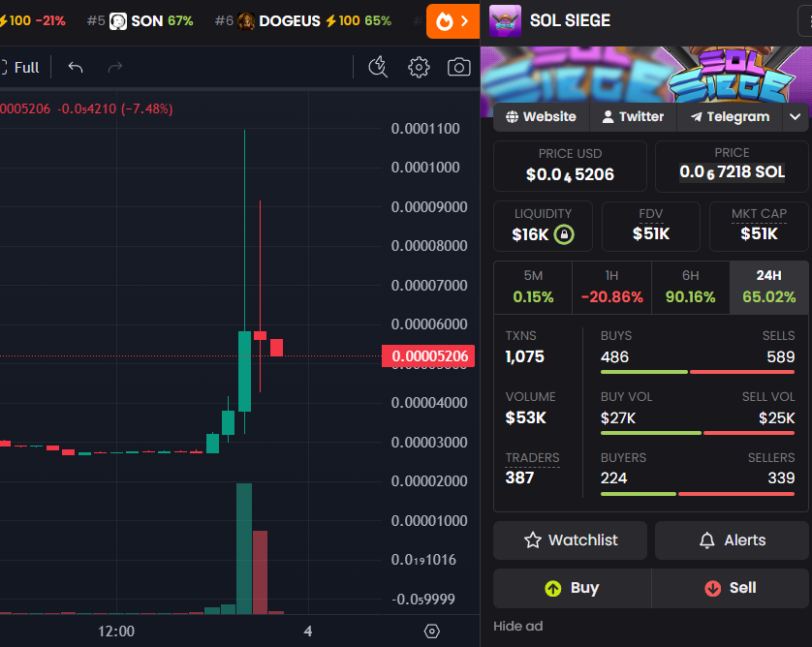Select the 6H timeframe tab
Screen dimensions: 812x647
690,288
